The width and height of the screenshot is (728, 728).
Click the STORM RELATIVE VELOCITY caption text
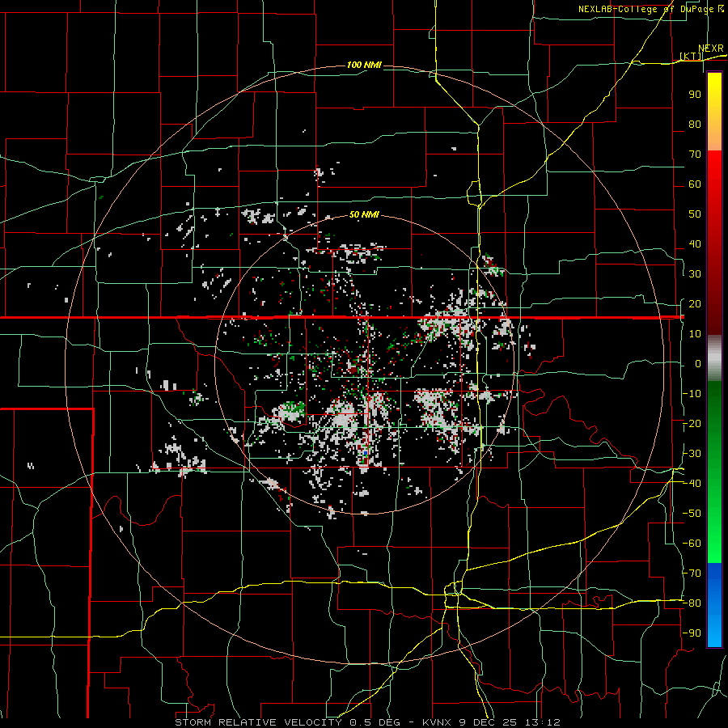coord(258,722)
